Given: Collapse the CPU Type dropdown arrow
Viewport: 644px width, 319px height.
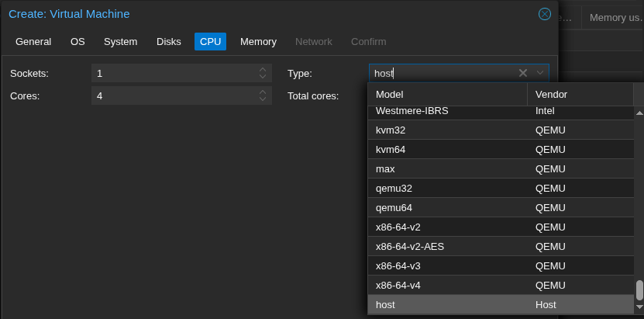Looking at the screenshot, I should (540, 73).
